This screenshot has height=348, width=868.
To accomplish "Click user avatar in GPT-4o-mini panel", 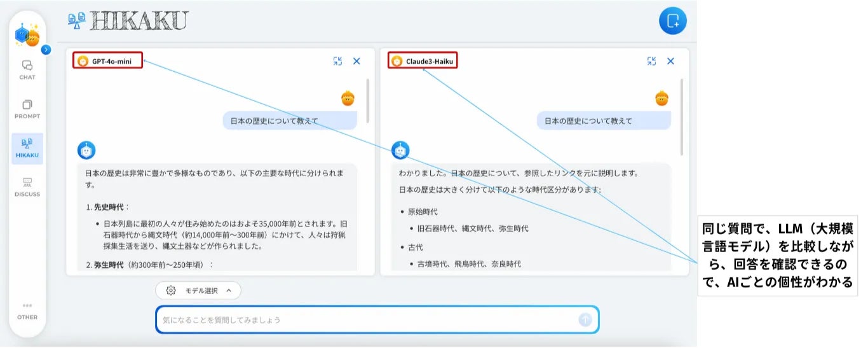I will pos(348,99).
